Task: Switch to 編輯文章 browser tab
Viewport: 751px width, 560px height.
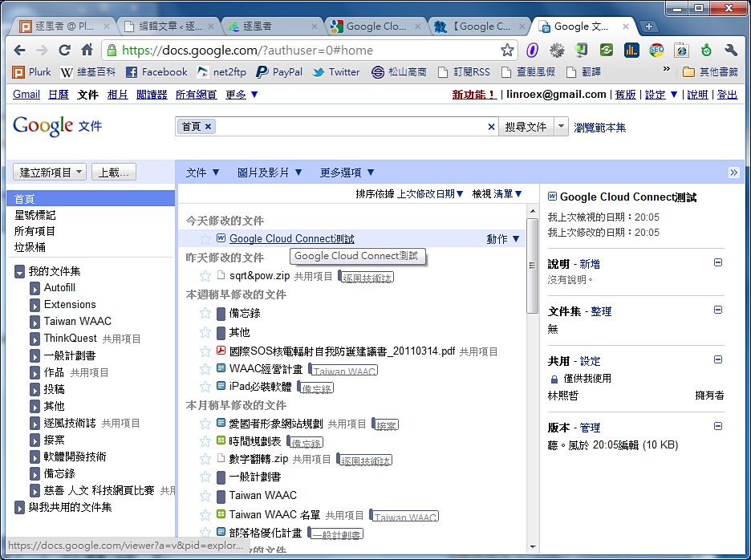Action: coord(168,26)
